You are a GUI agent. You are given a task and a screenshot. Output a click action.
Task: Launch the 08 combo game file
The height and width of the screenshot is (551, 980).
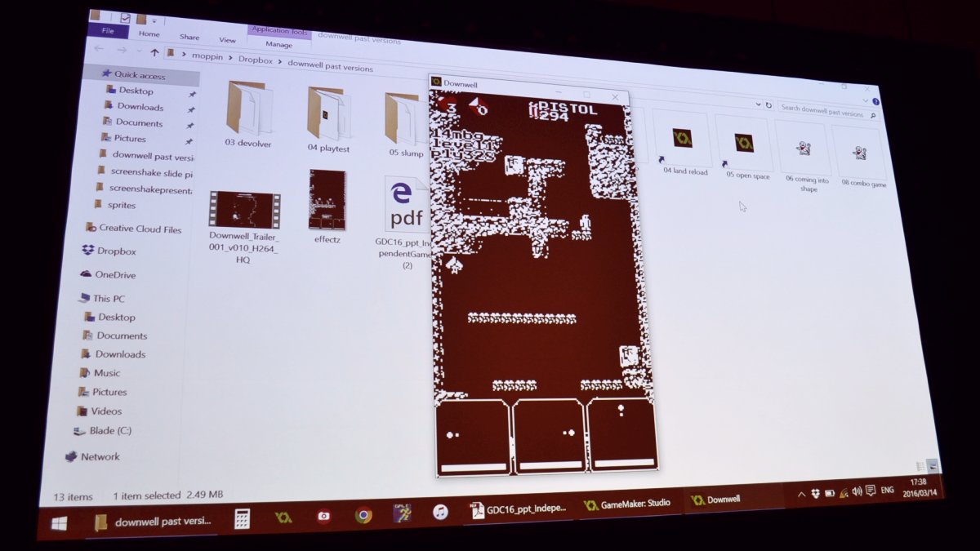859,153
